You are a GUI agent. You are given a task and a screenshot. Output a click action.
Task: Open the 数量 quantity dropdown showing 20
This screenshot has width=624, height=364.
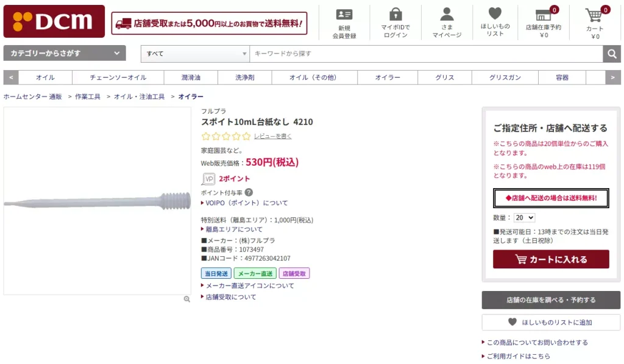coord(525,217)
